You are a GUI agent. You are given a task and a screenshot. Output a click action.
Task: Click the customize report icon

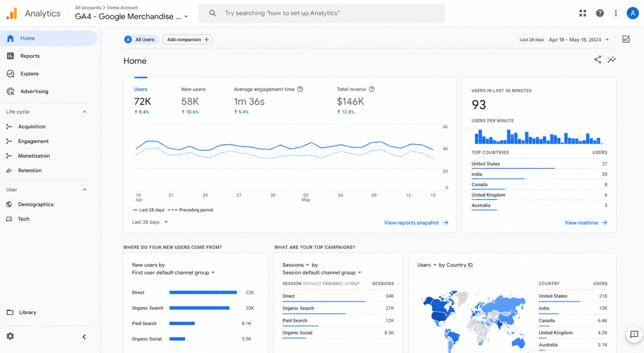click(x=626, y=39)
